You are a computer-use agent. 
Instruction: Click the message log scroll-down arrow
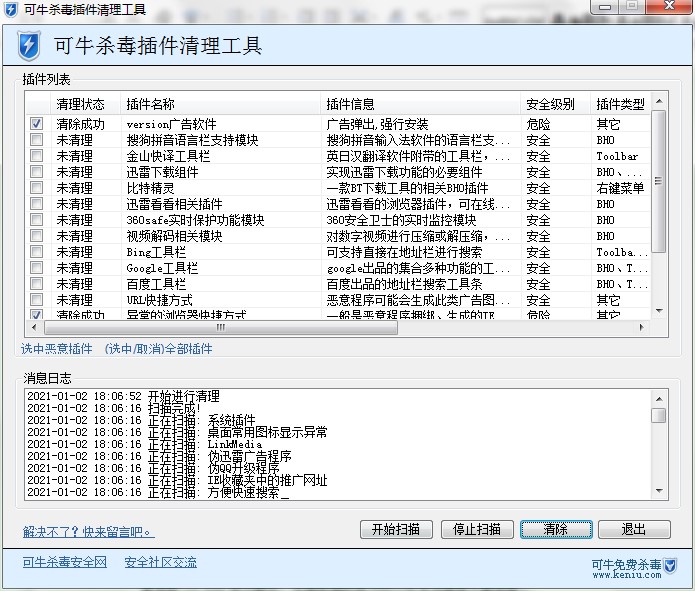659,491
